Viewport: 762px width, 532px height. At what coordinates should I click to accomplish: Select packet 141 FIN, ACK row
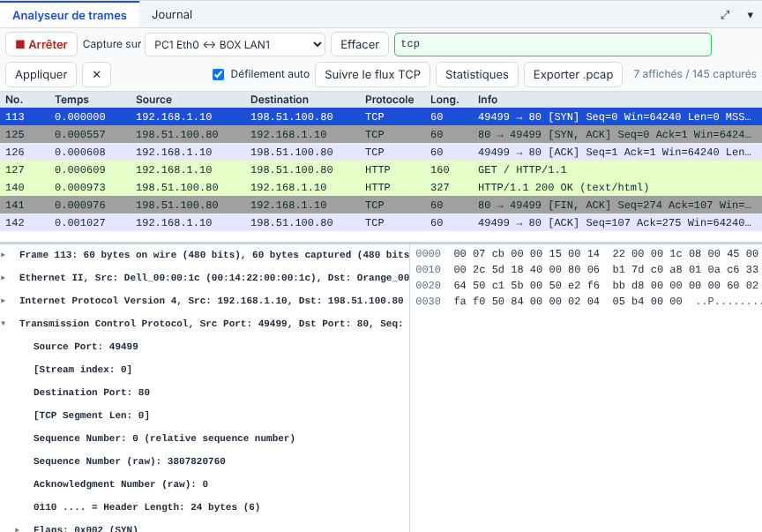coord(381,206)
